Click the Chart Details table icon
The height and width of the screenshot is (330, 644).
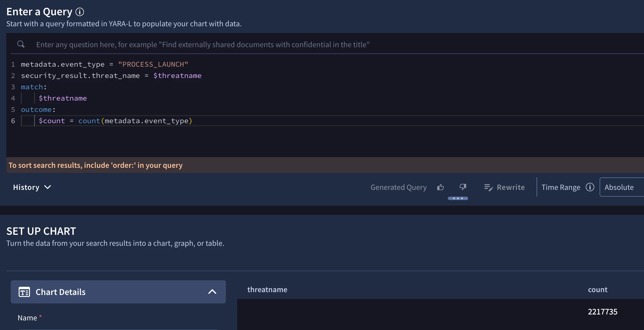point(24,292)
